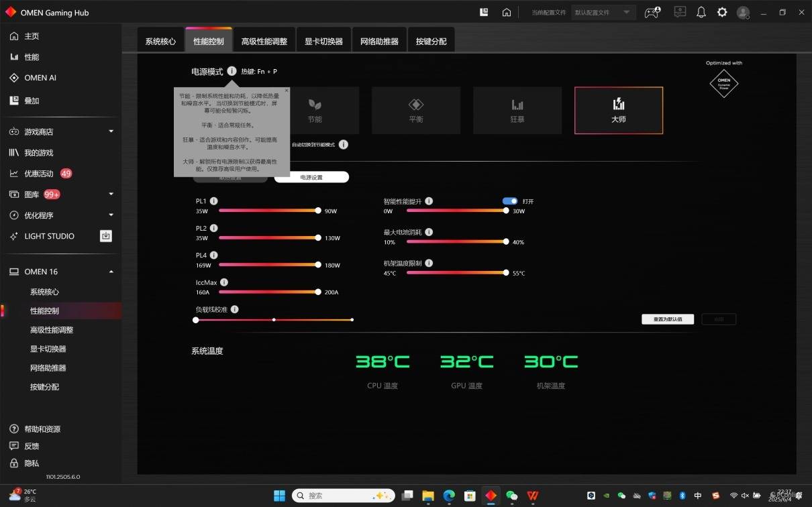The height and width of the screenshot is (507, 812).
Task: Show info for 自动切换到节能模式
Action: pyautogui.click(x=344, y=144)
